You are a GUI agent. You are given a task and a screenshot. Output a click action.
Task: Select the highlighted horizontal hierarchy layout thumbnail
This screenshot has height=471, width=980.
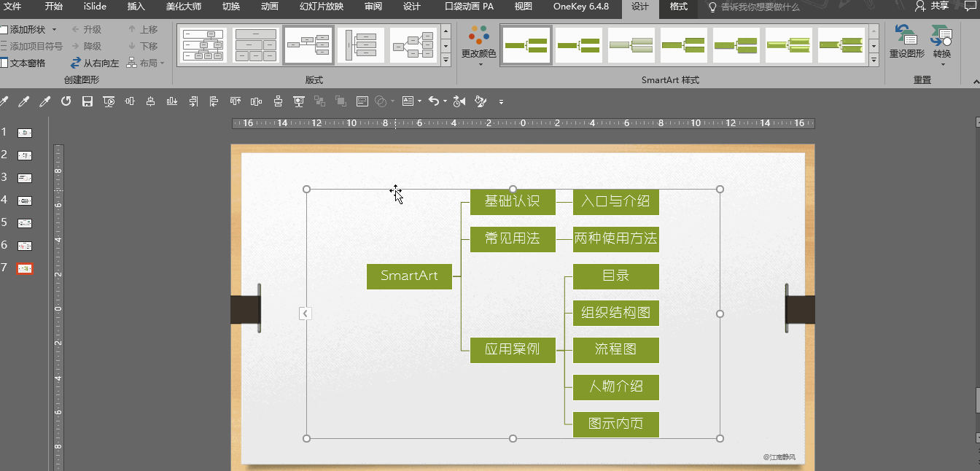tap(308, 45)
